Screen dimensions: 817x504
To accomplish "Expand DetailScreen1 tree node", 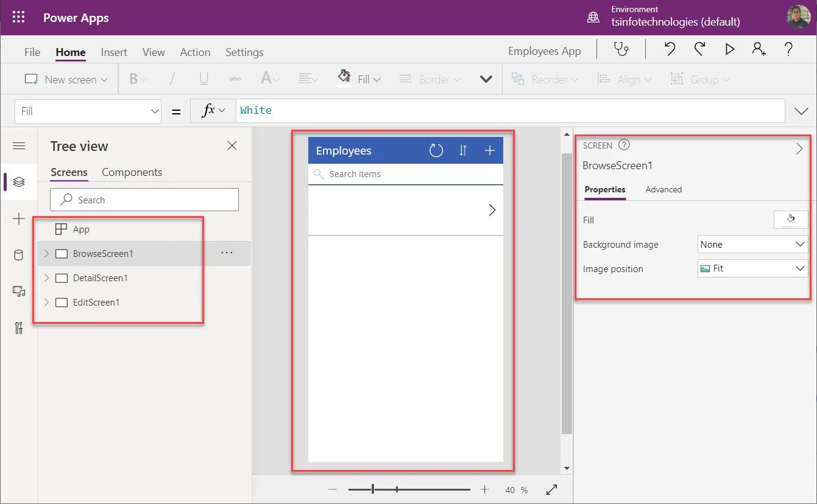I will [46, 278].
